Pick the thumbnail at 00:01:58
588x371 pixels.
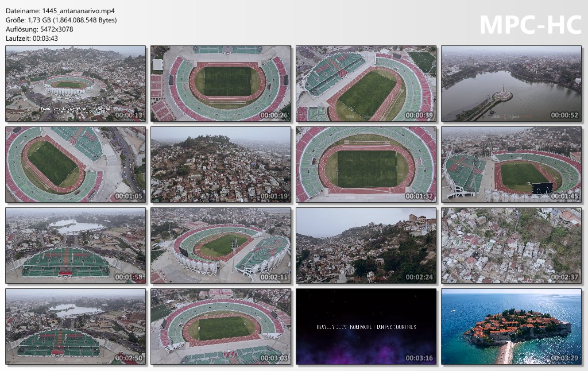click(x=76, y=246)
